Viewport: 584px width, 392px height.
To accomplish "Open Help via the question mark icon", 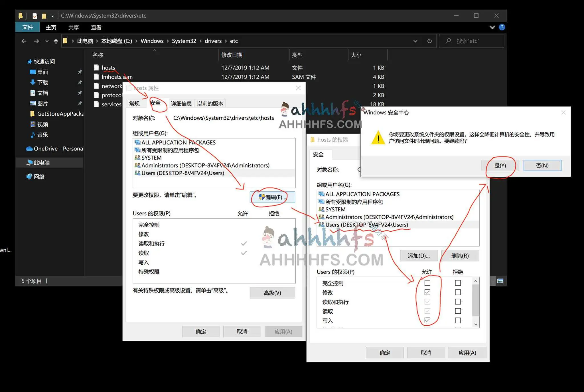I will (502, 27).
